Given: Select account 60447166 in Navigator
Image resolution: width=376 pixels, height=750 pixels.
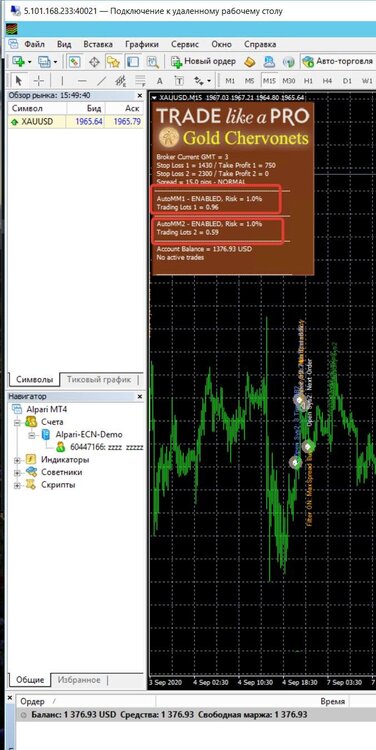Looking at the screenshot, I should (99, 447).
